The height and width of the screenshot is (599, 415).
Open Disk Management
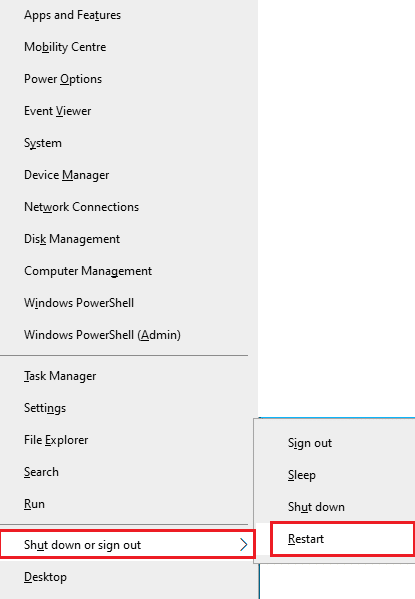point(128,239)
